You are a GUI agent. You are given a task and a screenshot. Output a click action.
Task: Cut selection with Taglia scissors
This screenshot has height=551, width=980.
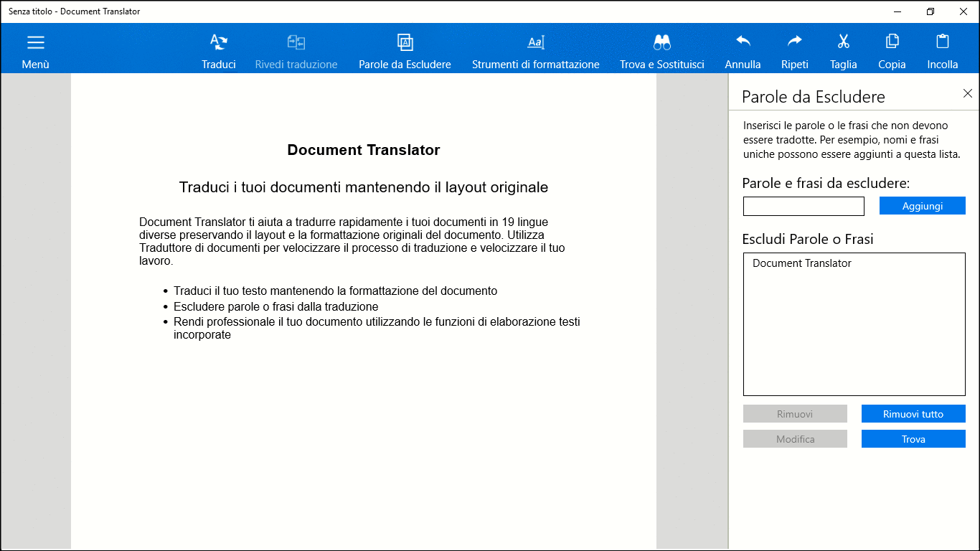pyautogui.click(x=843, y=43)
